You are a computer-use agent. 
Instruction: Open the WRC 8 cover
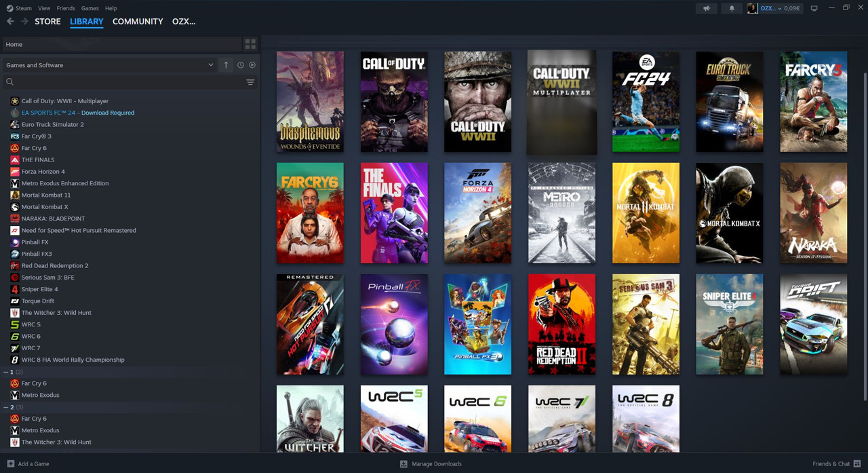point(646,419)
